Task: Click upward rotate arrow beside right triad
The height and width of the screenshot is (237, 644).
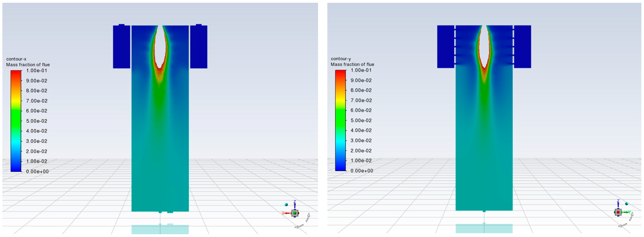Action: 631,216
